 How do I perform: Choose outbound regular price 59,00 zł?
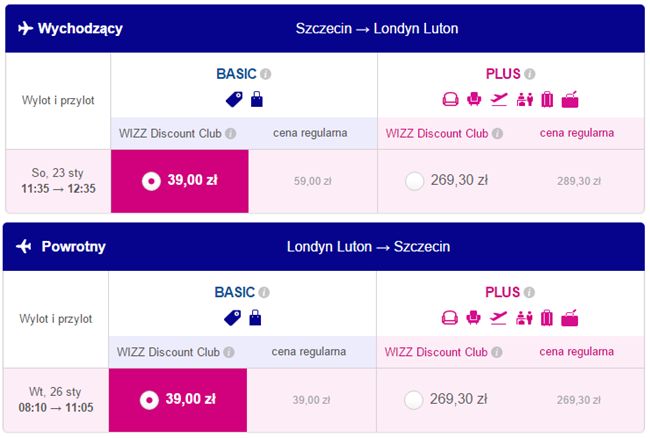313,181
